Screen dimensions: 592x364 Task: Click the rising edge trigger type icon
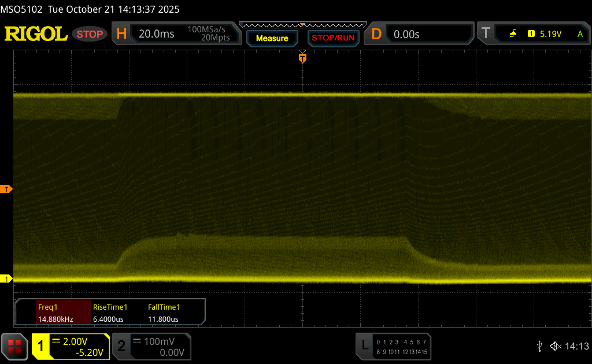pos(512,34)
